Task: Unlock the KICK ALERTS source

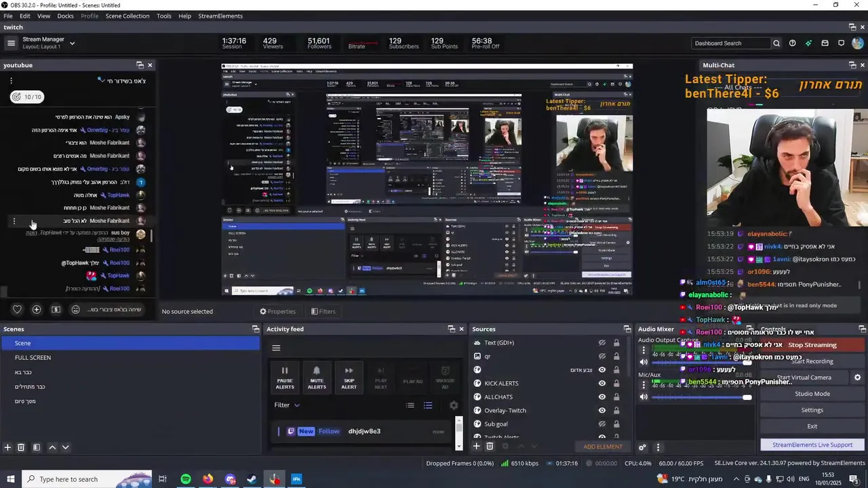Action: 616,384
